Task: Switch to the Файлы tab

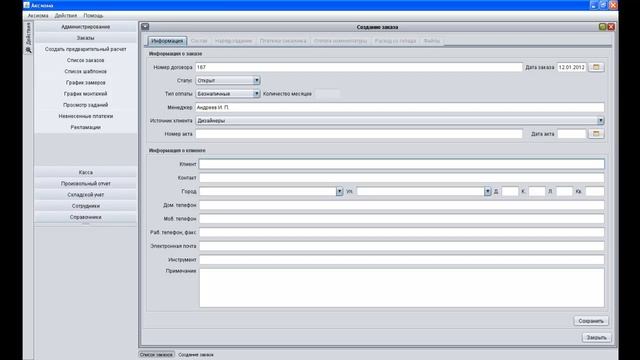Action: [x=431, y=41]
